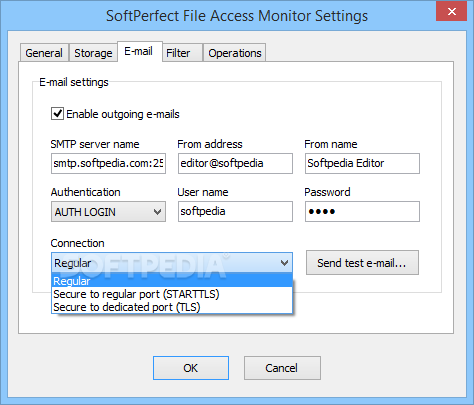Switch to the General tab

[x=44, y=53]
